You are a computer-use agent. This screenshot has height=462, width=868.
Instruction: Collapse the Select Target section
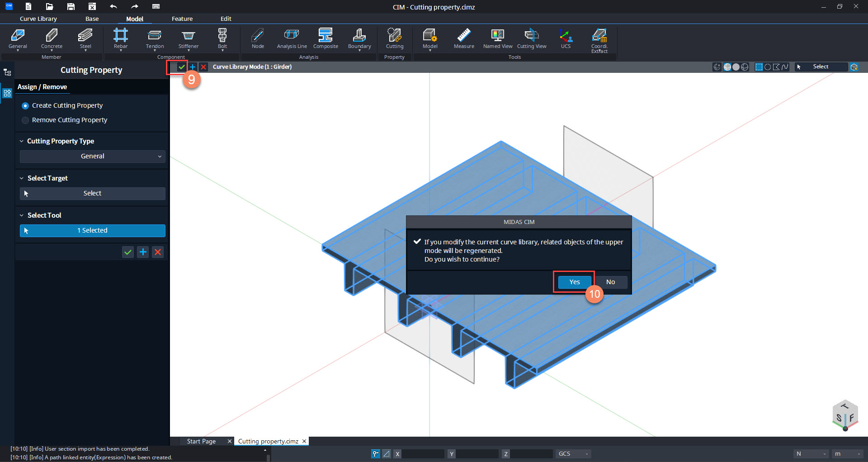(x=21, y=178)
